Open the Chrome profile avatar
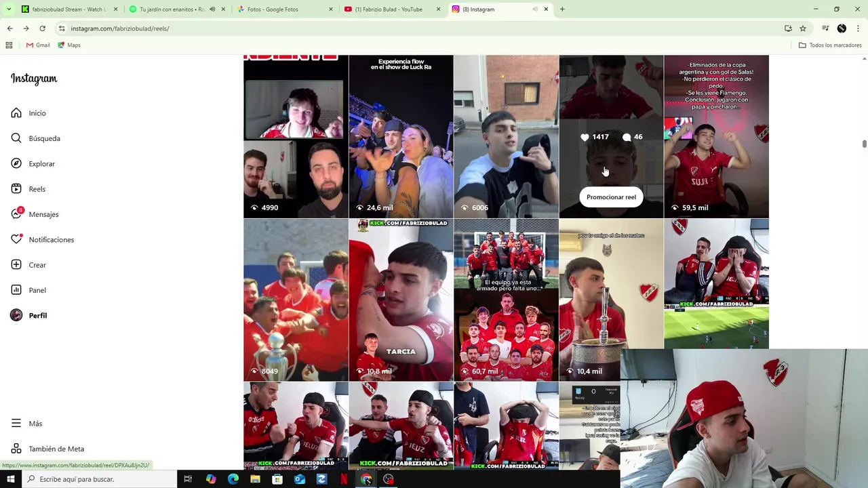The image size is (868, 488). [x=842, y=28]
